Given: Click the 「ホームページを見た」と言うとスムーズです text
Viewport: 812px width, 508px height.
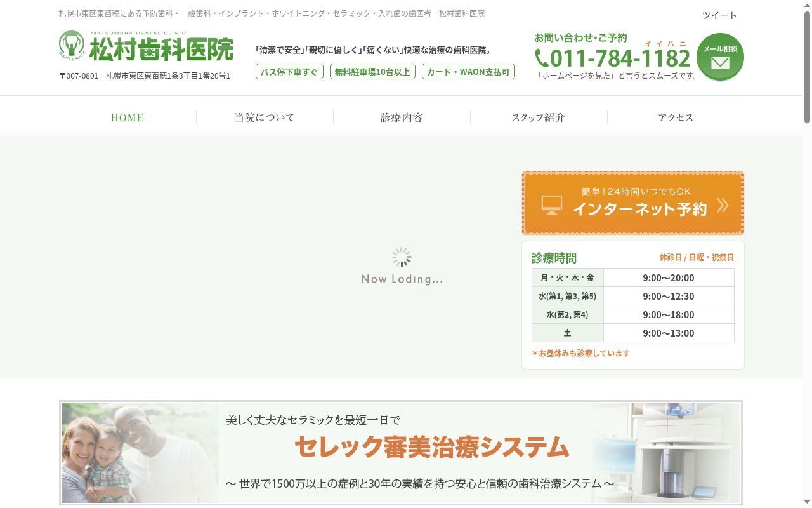Looking at the screenshot, I should (617, 76).
